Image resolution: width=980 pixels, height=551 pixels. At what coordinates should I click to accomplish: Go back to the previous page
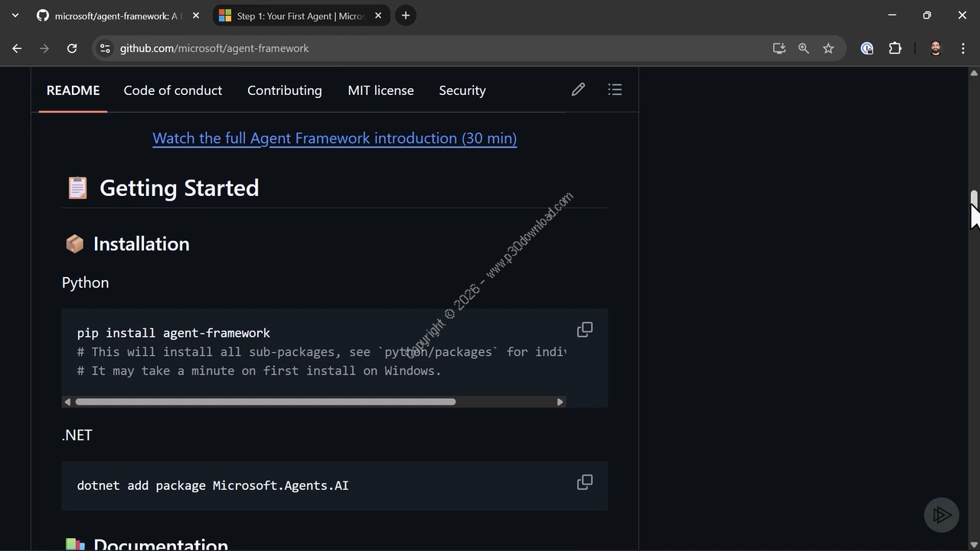(x=17, y=48)
